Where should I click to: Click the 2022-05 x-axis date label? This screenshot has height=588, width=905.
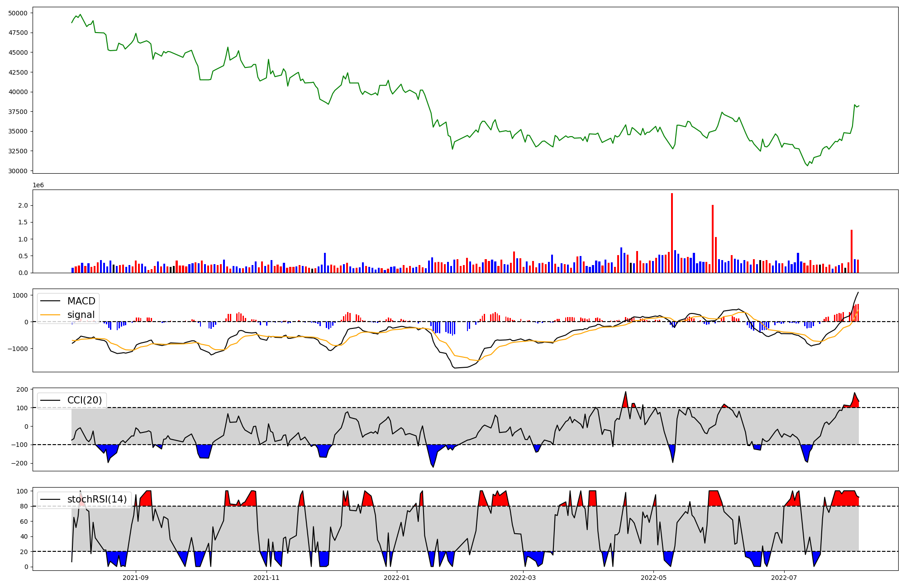coord(653,578)
